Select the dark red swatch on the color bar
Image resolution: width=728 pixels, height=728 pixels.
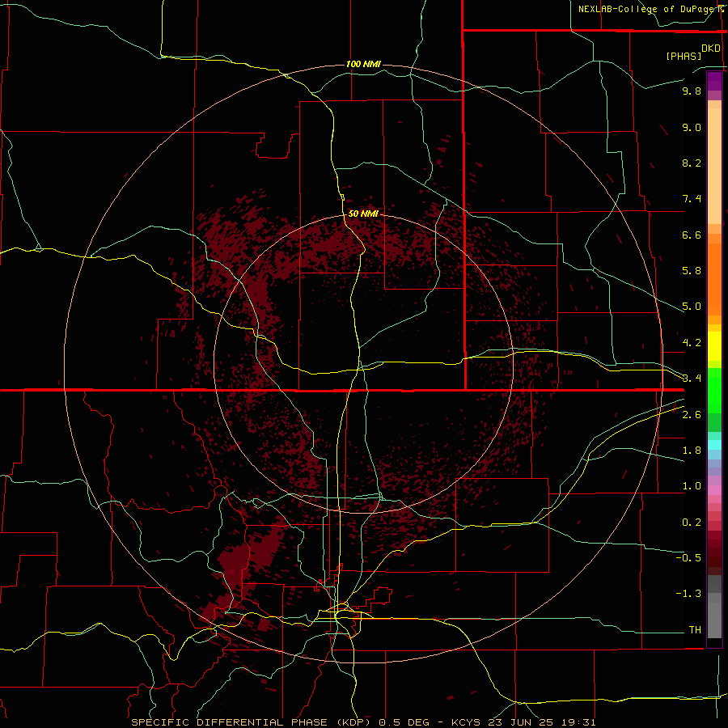(x=714, y=553)
